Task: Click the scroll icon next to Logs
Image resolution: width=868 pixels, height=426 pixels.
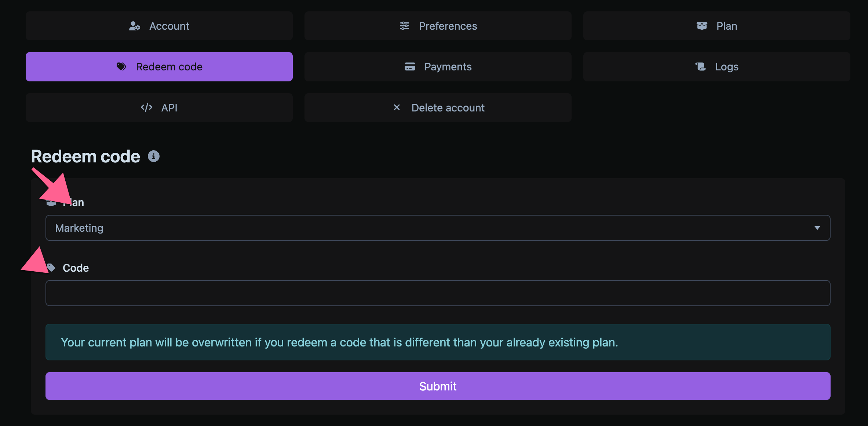Action: (x=701, y=67)
